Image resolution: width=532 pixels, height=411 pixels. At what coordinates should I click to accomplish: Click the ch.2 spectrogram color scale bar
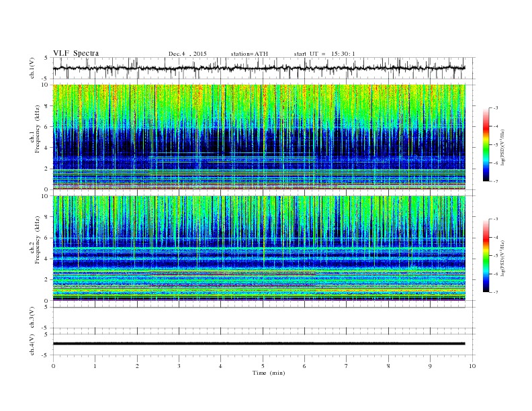tap(486, 256)
